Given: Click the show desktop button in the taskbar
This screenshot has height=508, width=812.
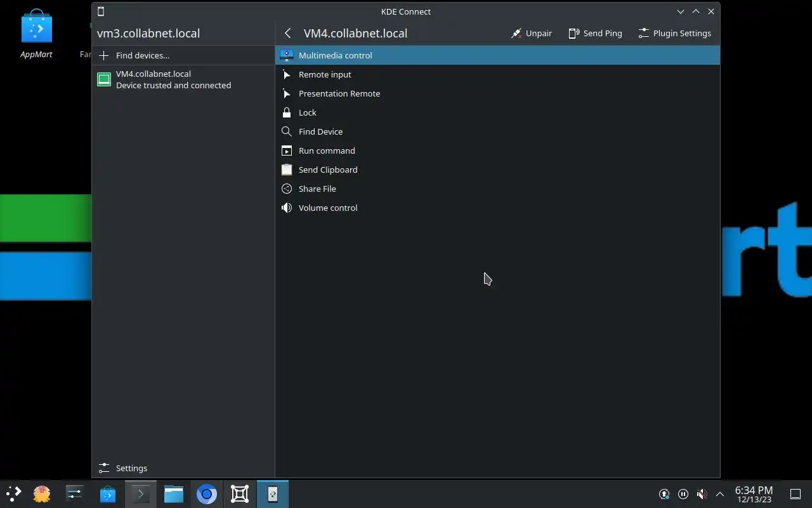Looking at the screenshot, I should point(795,493).
